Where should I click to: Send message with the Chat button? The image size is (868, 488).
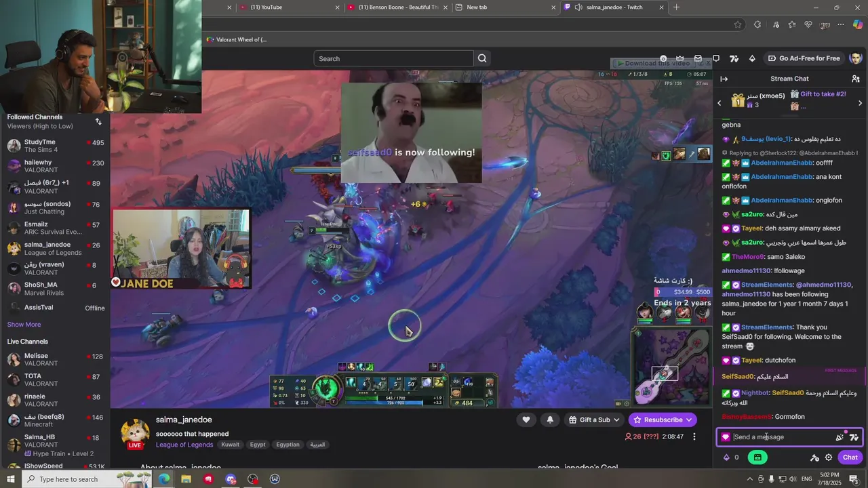click(850, 457)
